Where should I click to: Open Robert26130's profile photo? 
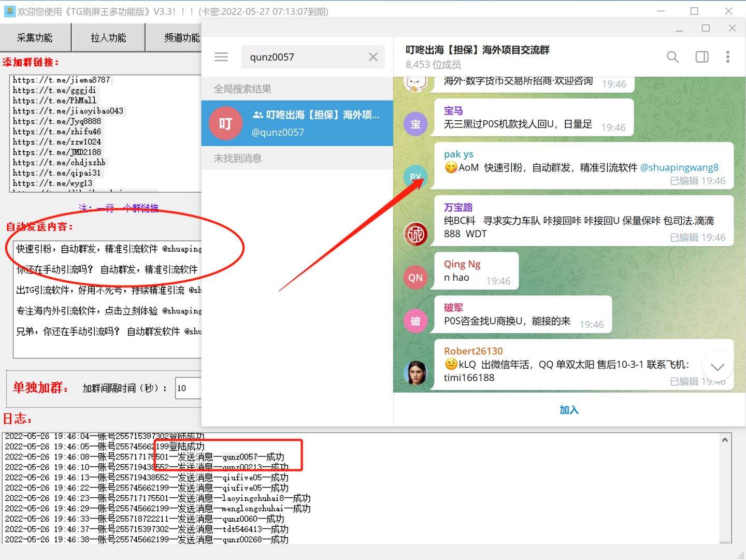coord(415,373)
